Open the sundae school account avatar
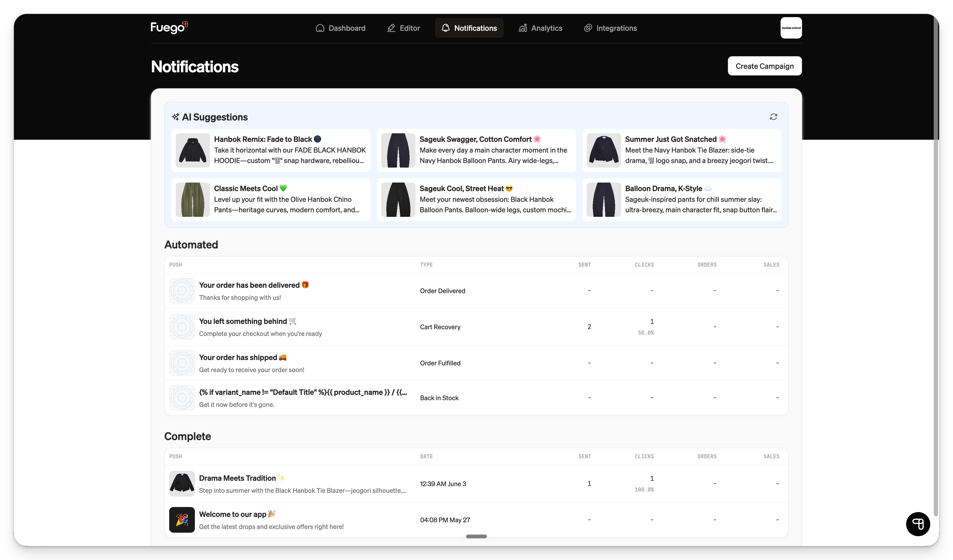The image size is (953, 560). pos(791,28)
